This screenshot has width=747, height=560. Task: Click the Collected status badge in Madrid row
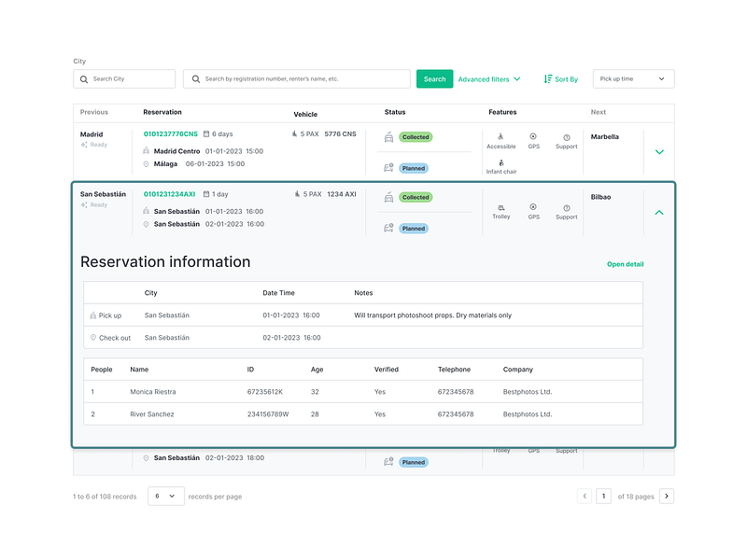[x=416, y=137]
